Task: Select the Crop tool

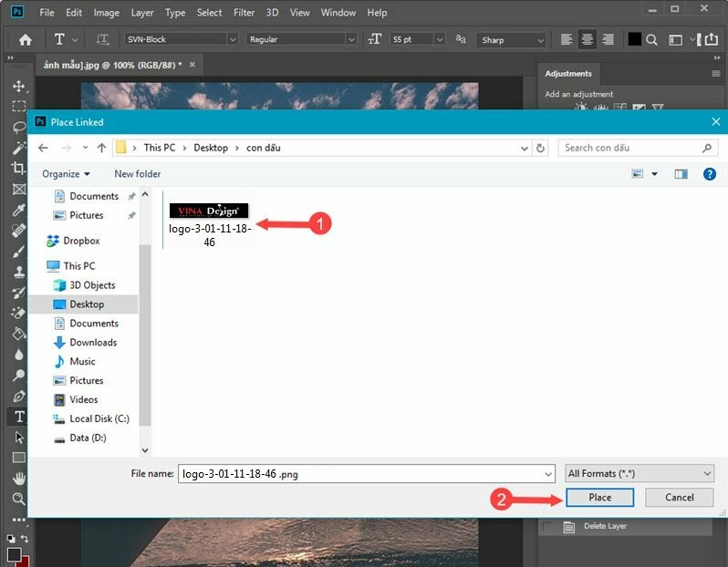Action: 18,169
